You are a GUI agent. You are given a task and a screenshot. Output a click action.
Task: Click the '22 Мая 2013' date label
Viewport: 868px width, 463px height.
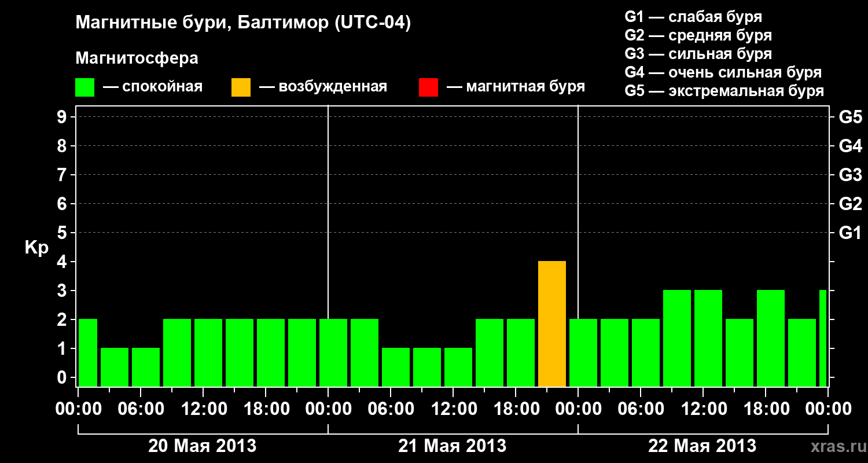pos(703,446)
